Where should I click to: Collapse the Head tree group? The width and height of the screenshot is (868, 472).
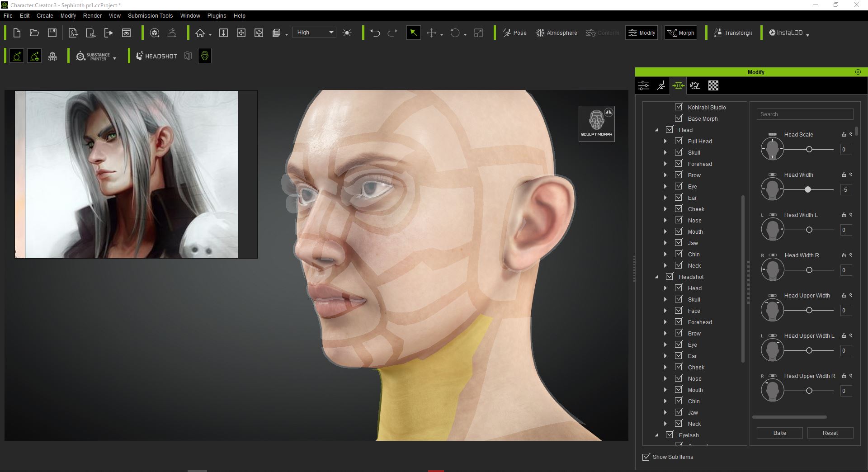(x=657, y=130)
